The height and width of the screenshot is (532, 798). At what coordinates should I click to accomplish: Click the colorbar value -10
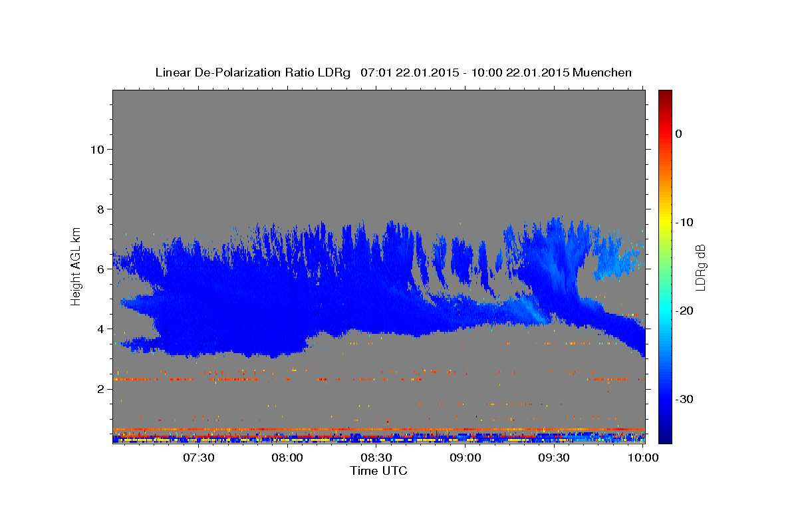coord(685,222)
